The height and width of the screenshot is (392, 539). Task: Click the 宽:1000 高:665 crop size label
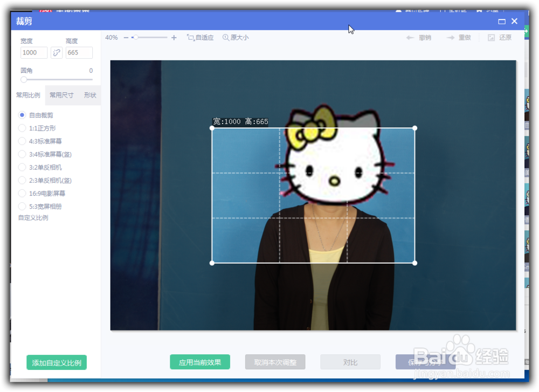[x=240, y=122]
